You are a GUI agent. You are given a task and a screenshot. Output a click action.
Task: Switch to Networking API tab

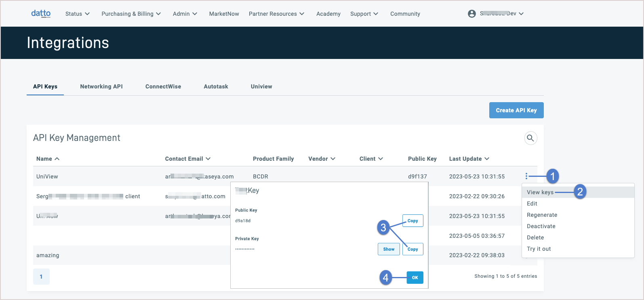[x=101, y=86]
